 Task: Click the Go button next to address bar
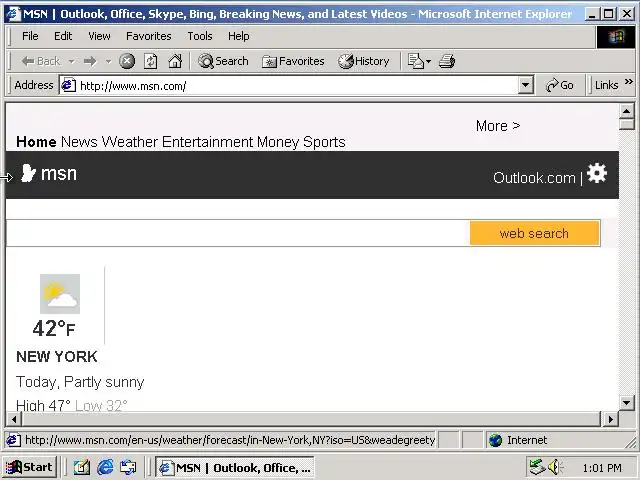click(x=560, y=85)
